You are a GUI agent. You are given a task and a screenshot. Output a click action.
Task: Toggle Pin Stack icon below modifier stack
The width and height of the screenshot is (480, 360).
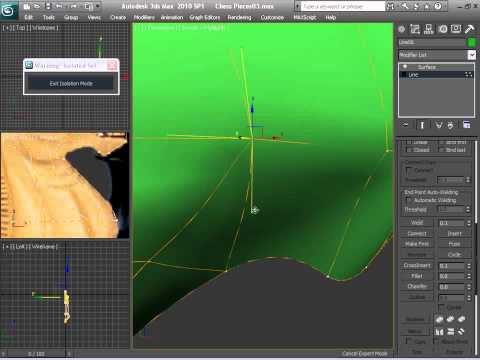coord(406,125)
